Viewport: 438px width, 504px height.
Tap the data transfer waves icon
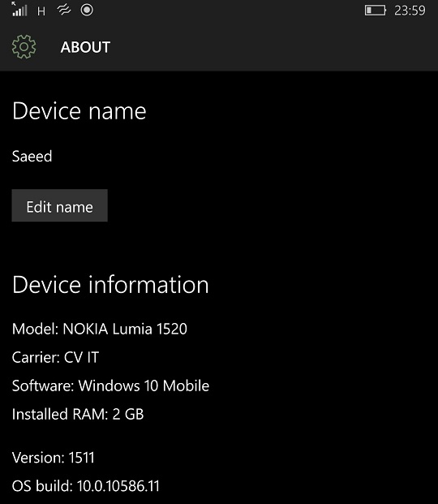[64, 11]
